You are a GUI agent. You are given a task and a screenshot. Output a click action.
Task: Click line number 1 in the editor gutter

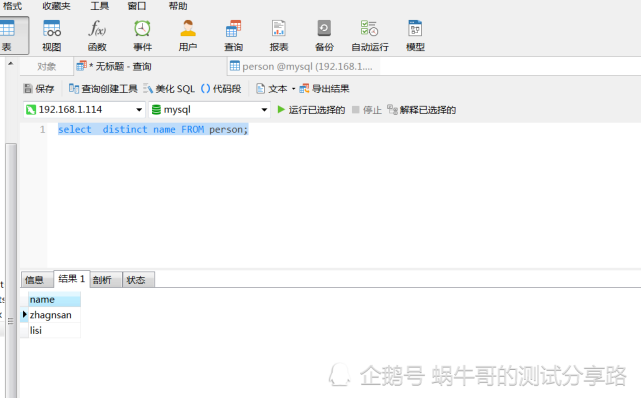point(43,130)
